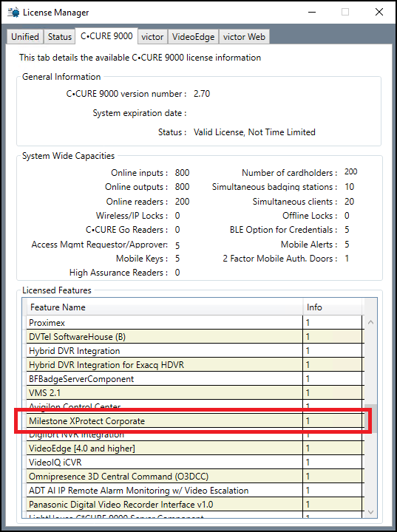Viewport: 397px width, 532px height.
Task: Select the Hybrid DVR Integration row
Action: point(194,350)
